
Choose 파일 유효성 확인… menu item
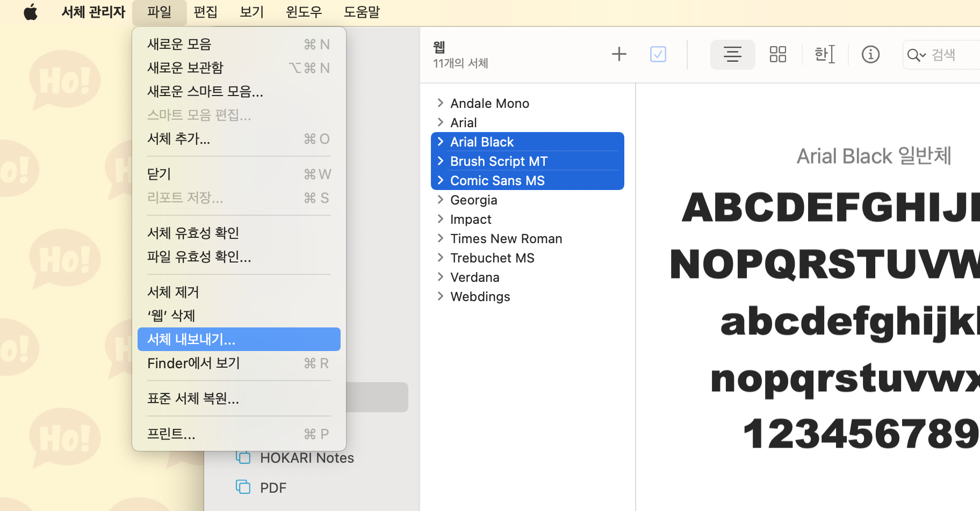point(239,257)
